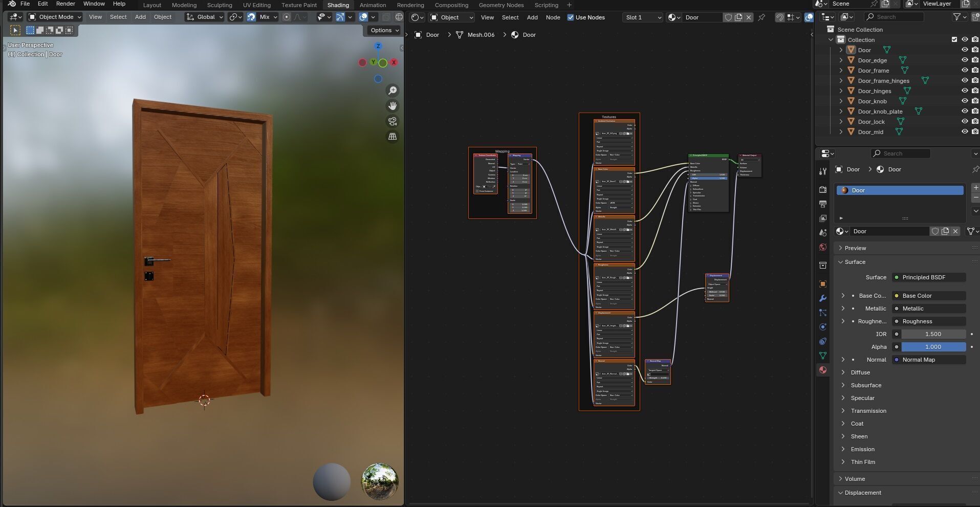Open the viewport Options dropdown
This screenshot has height=507, width=980.
[x=384, y=30]
